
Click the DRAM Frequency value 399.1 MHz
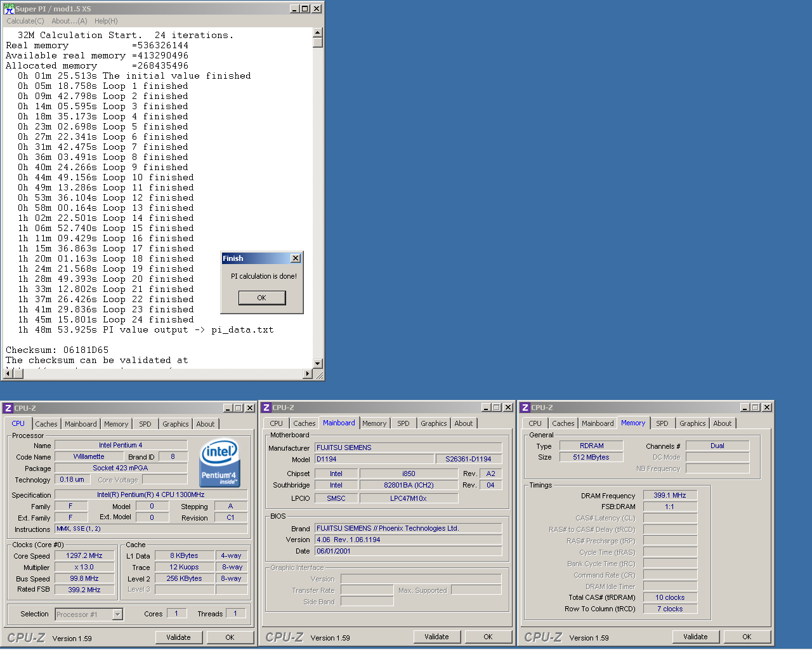[670, 495]
